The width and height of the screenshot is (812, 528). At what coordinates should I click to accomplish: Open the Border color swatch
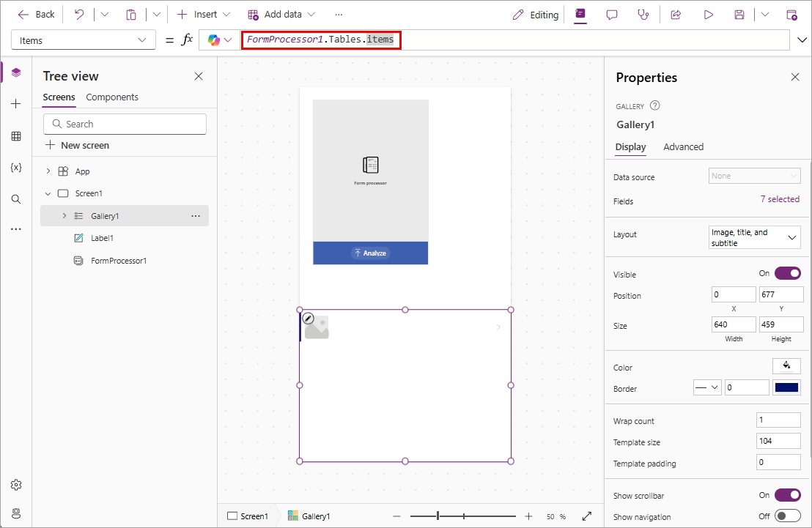(x=786, y=388)
